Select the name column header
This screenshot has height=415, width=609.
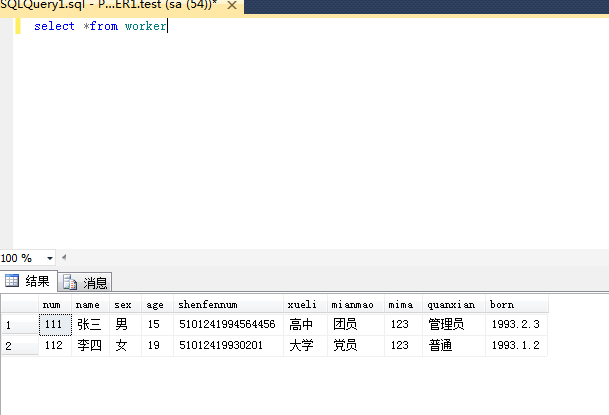click(x=90, y=304)
